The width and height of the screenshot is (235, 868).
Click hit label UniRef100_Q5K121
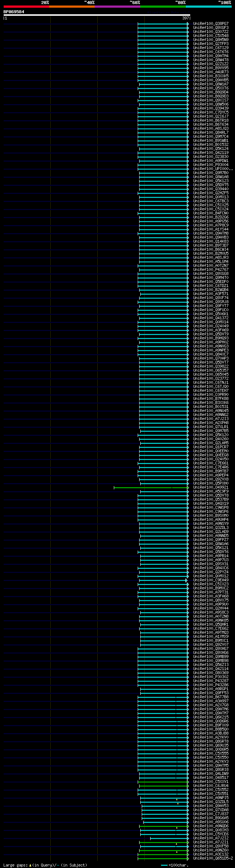(211, 548)
